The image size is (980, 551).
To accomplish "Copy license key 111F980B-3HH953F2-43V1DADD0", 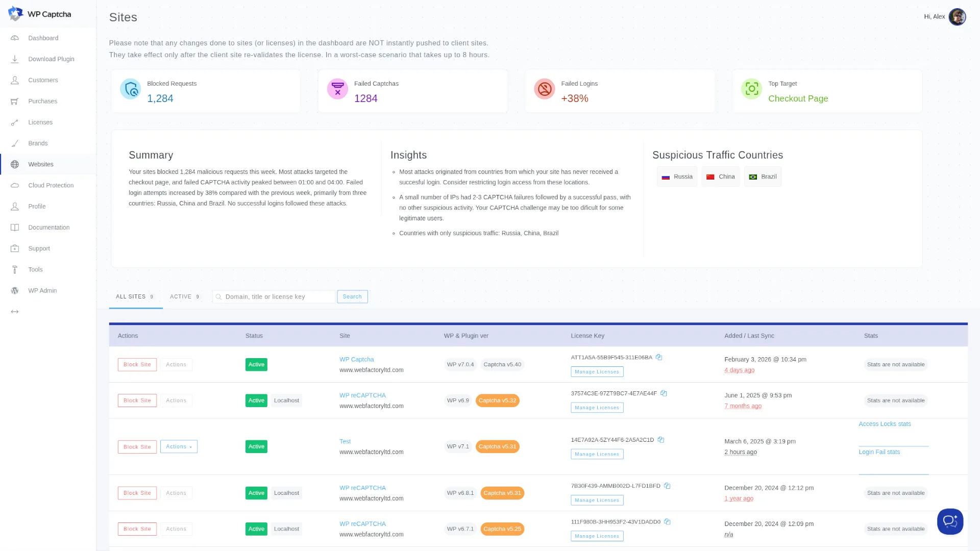I will tap(667, 522).
